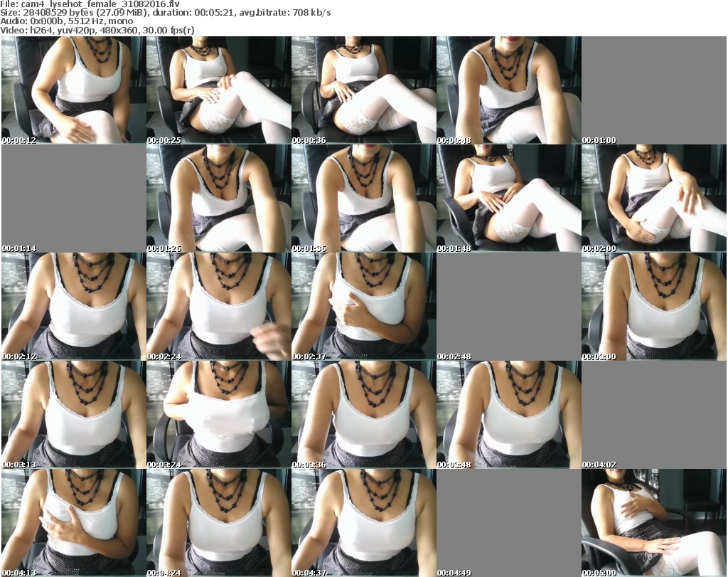Select the frame stamped 00:04:24
The width and height of the screenshot is (728, 577).
(x=219, y=523)
